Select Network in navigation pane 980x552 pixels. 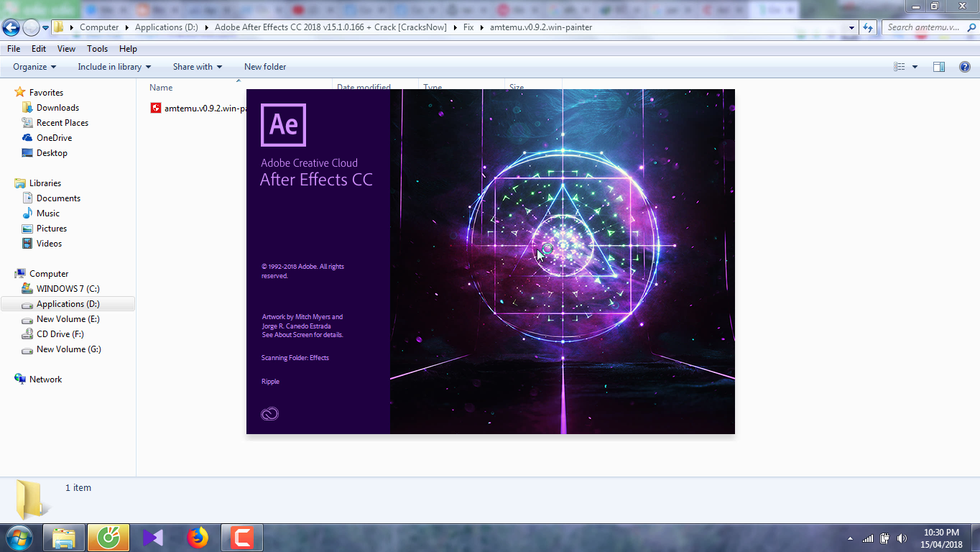click(45, 379)
